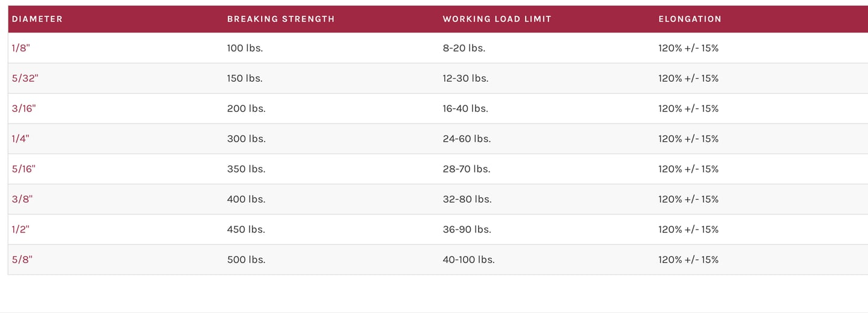
Task: Click the Elongation column header
Action: (x=690, y=19)
